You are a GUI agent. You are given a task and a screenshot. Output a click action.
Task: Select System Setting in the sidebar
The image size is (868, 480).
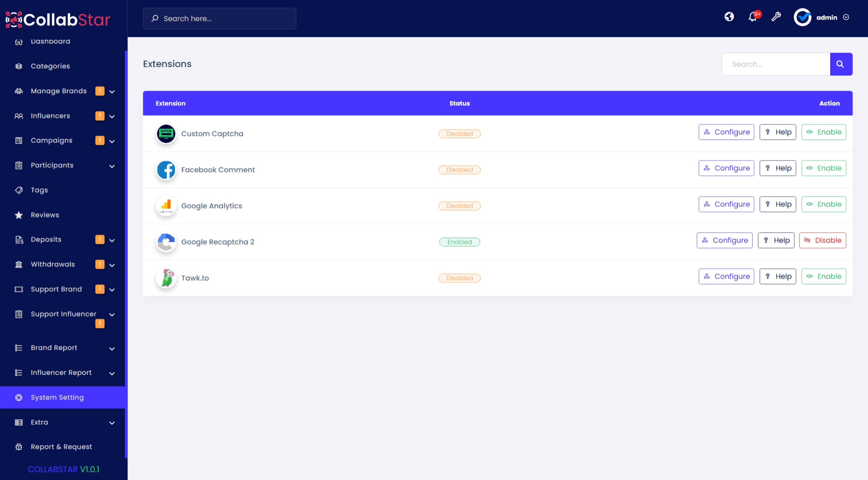(x=62, y=397)
